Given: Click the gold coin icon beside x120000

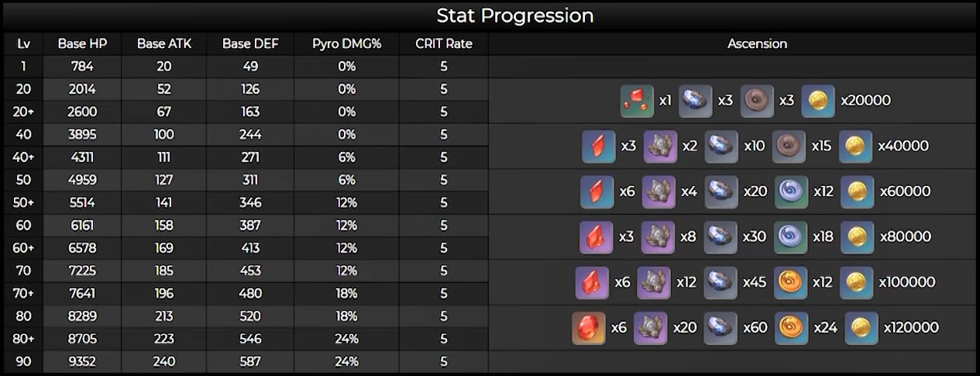Looking at the screenshot, I should tap(861, 328).
